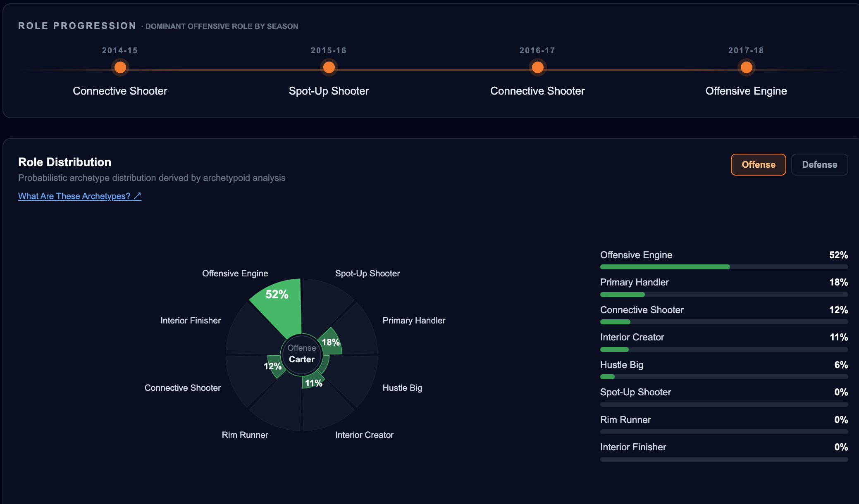Click the 18% Primary Handler radial wedge

coord(332,342)
